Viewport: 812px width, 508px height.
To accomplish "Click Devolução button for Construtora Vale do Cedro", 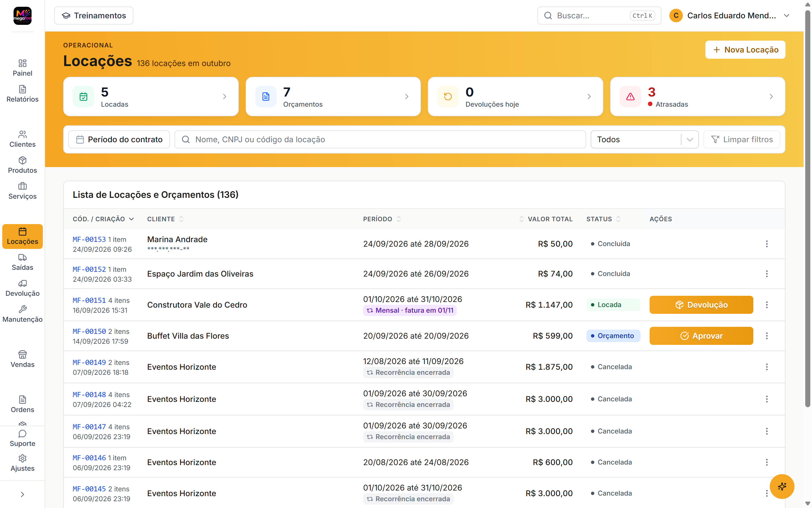I will point(701,305).
